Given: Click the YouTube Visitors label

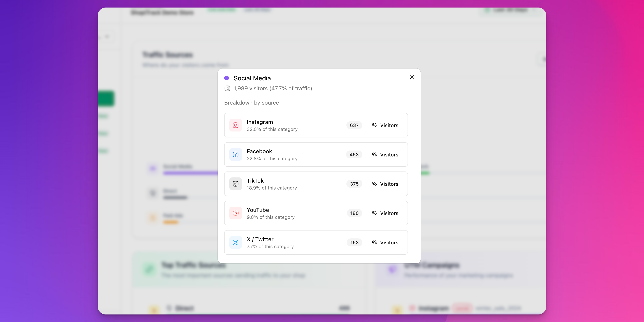Looking at the screenshot, I should 389,213.
